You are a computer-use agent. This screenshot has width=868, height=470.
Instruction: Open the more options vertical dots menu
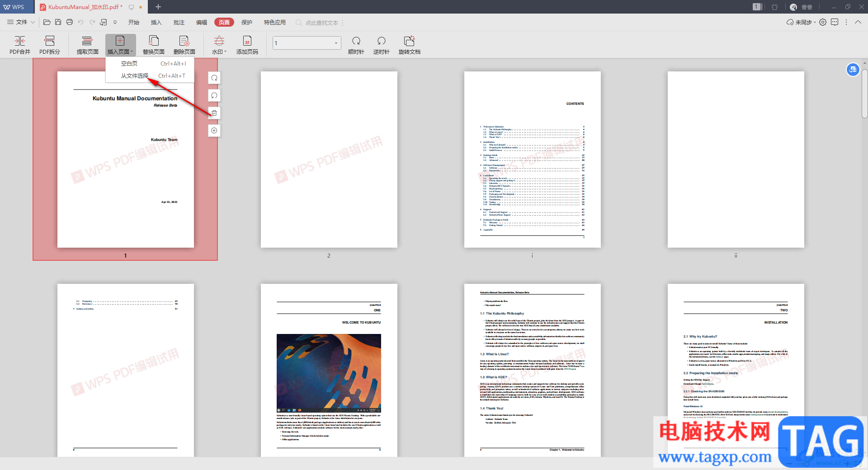click(846, 22)
